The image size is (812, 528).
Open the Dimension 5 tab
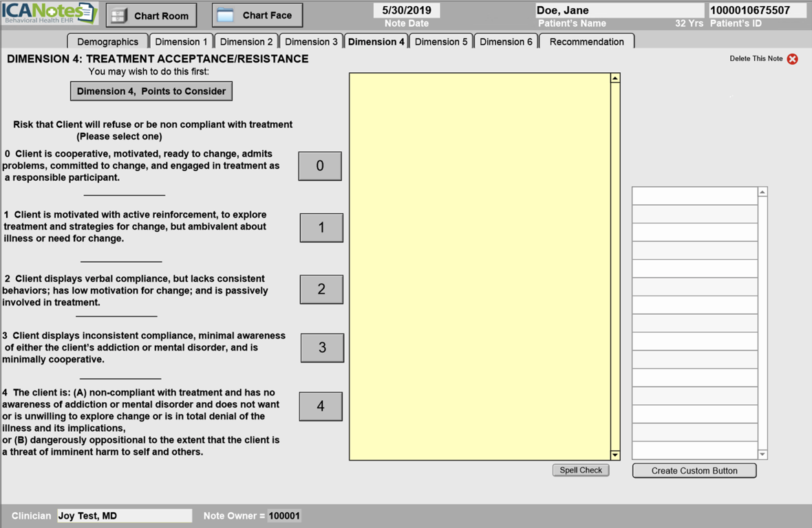[x=441, y=42]
